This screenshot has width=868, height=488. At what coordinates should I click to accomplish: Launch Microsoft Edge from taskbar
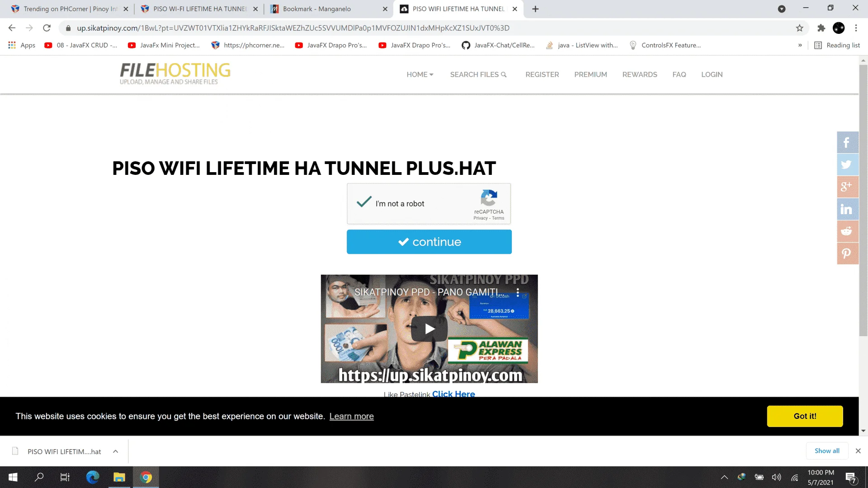click(x=93, y=477)
